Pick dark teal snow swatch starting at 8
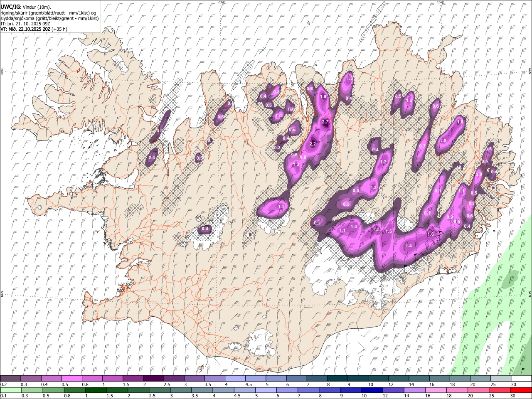Image resolution: width=532 pixels, height=399 pixels. [337, 378]
